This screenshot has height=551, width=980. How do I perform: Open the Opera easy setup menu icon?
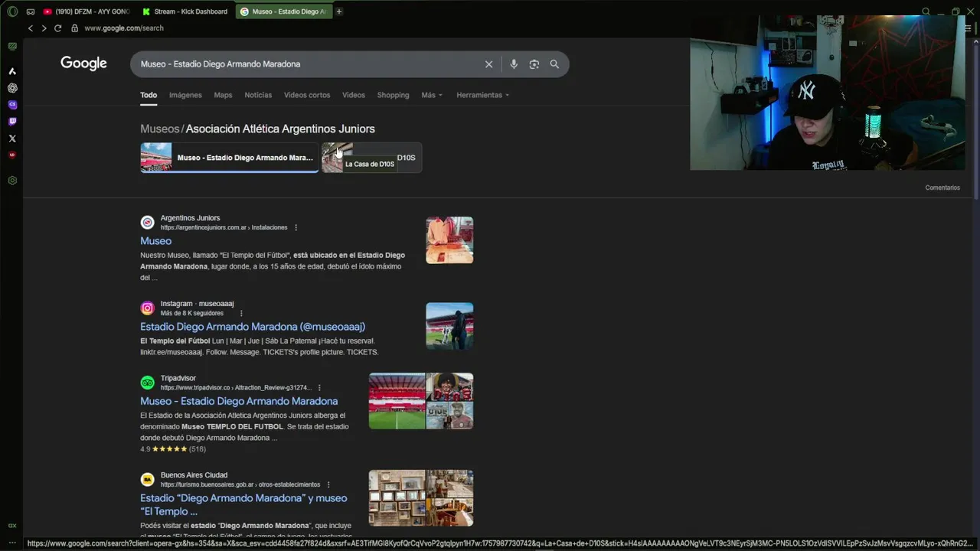tap(968, 28)
